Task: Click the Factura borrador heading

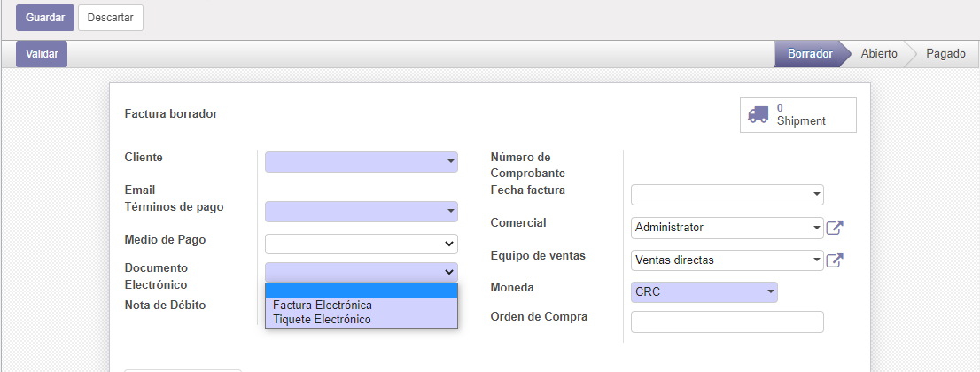Action: [x=171, y=113]
